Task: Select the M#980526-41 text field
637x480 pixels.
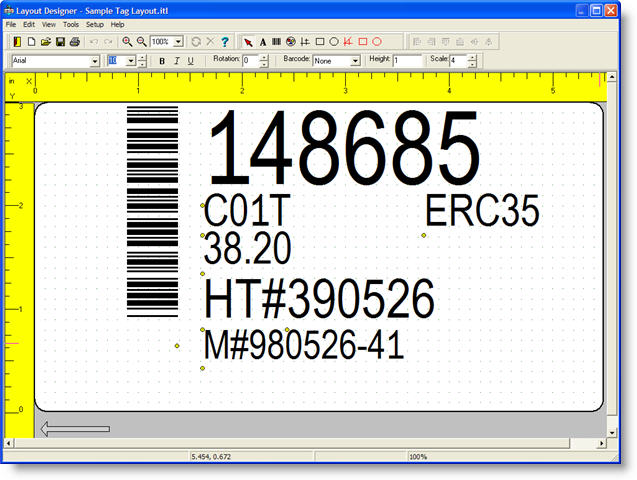Action: (x=304, y=344)
